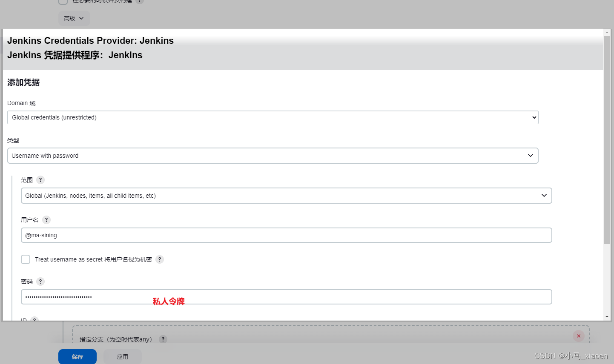Remove the branch entry with red X
Screen dimensions: 614x364
click(578, 336)
